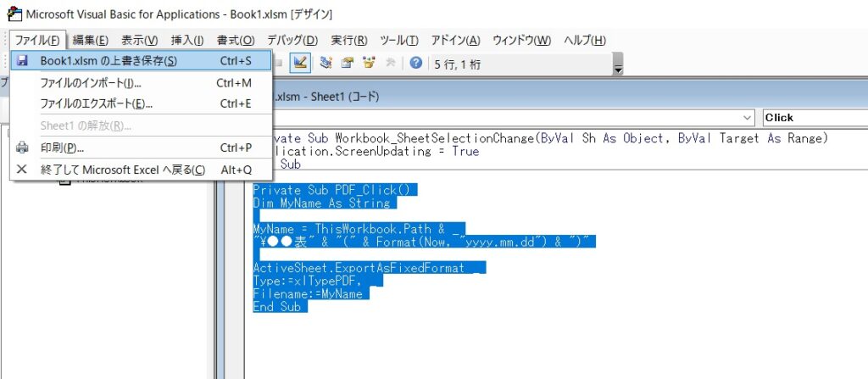The height and width of the screenshot is (379, 868).
Task: Click the printer icon in File menu
Action: tap(21, 148)
